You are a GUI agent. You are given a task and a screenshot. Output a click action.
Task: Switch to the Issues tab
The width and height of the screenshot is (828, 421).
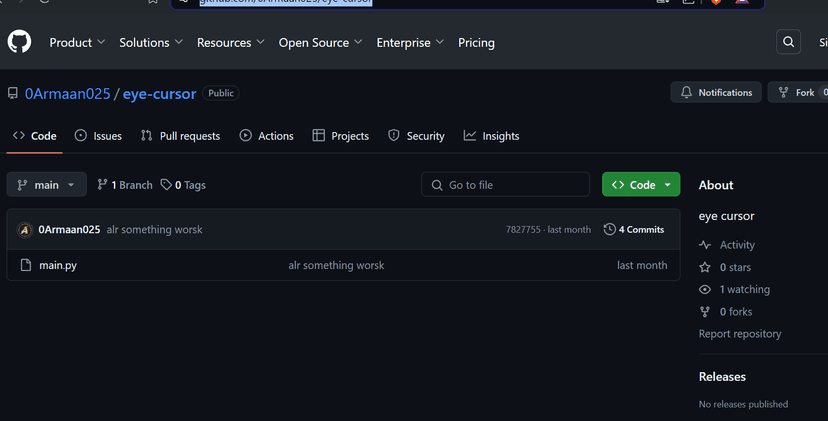click(x=98, y=136)
